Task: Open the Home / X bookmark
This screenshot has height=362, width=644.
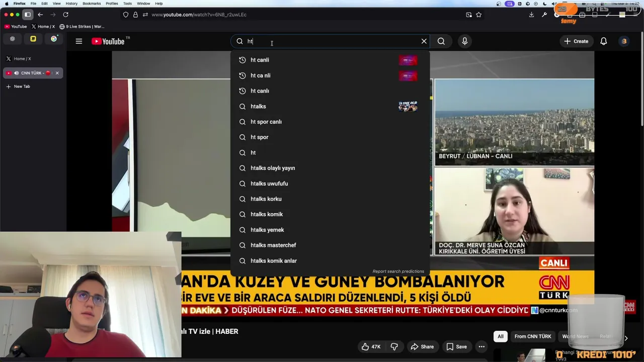Action: 43,26
